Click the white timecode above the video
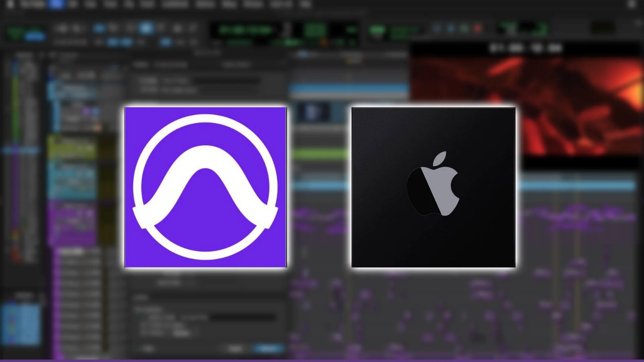Screen dimensions: 644x362 526,48
